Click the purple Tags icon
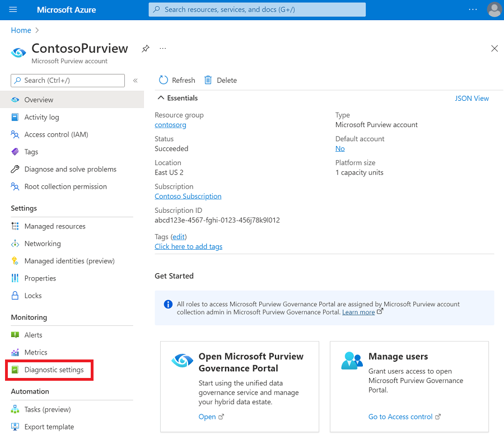 (x=15, y=152)
